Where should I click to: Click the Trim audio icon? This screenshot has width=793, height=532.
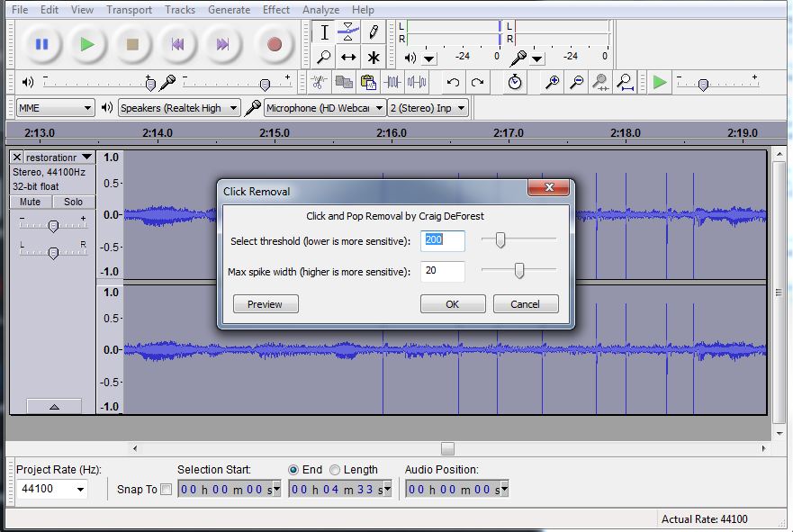click(x=392, y=82)
